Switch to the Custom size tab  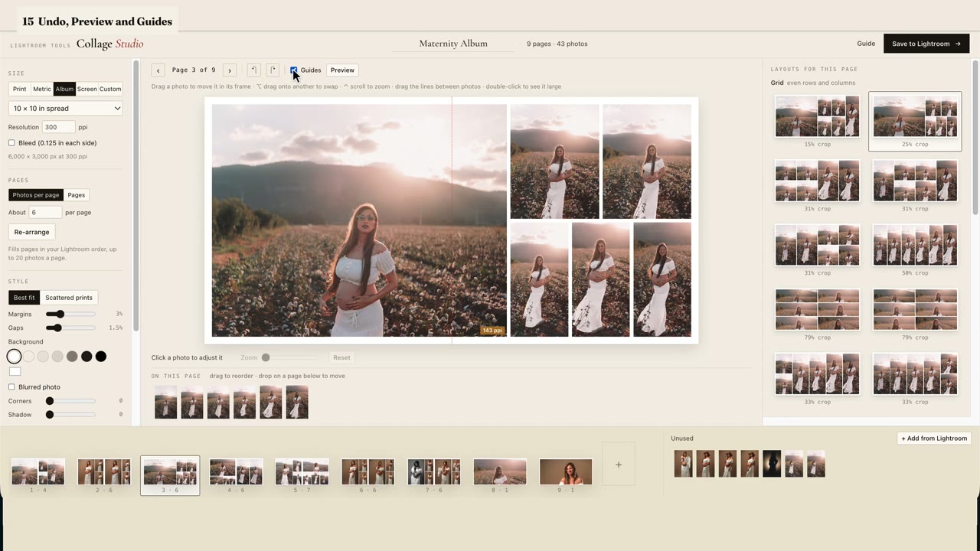(x=110, y=89)
